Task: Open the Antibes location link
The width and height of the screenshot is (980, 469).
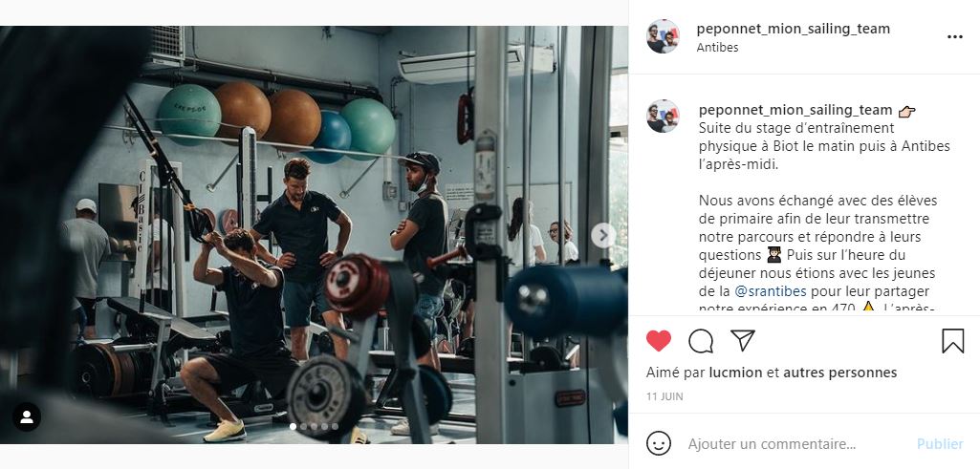Action: [x=717, y=48]
